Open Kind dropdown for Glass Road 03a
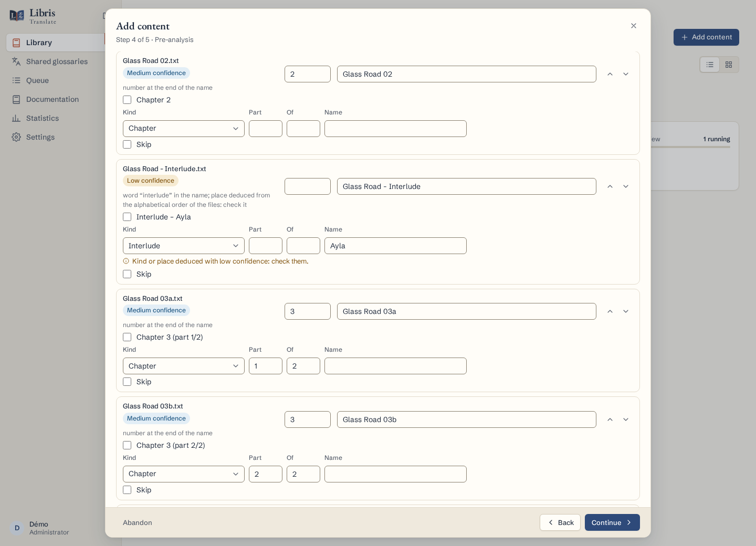 pyautogui.click(x=184, y=366)
